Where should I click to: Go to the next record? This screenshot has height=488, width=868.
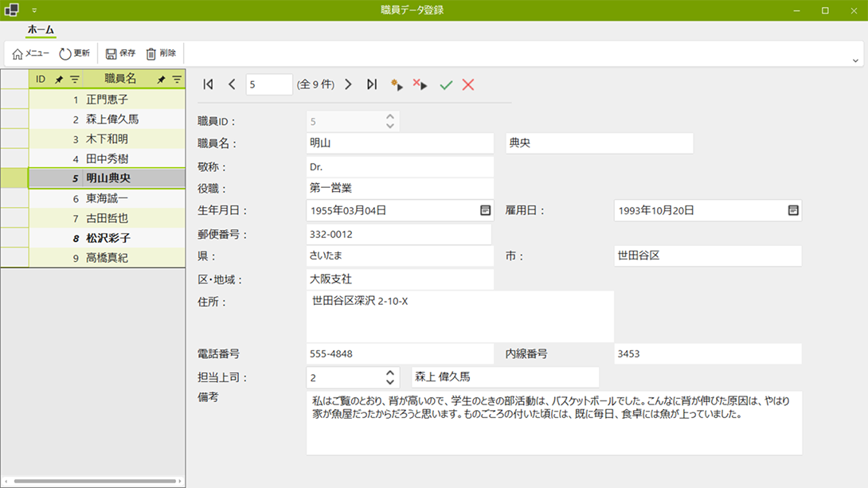click(x=348, y=84)
